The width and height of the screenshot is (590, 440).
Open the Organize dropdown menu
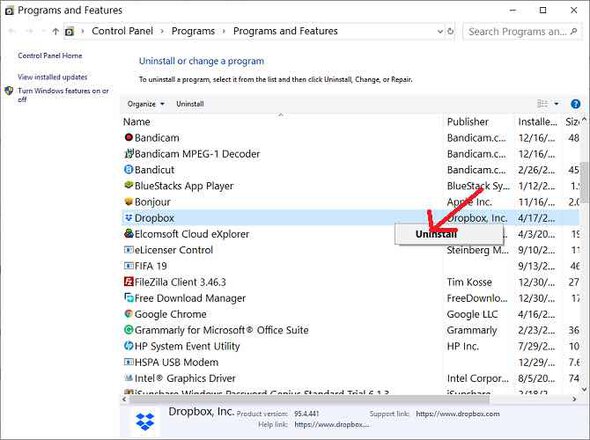tap(146, 104)
